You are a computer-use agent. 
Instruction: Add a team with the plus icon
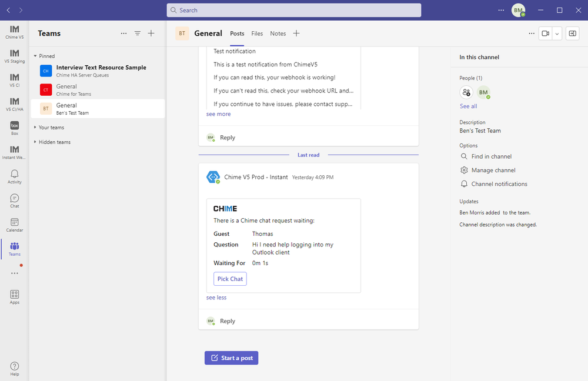[151, 34]
